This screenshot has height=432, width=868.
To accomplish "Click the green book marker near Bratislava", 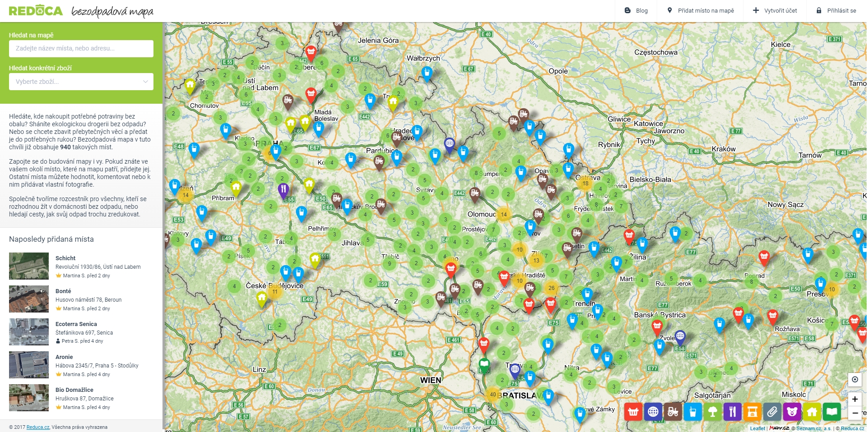I will pyautogui.click(x=484, y=364).
